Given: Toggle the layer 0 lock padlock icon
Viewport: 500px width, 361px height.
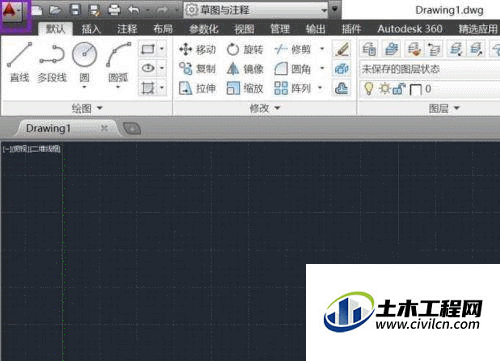Looking at the screenshot, I should (399, 89).
